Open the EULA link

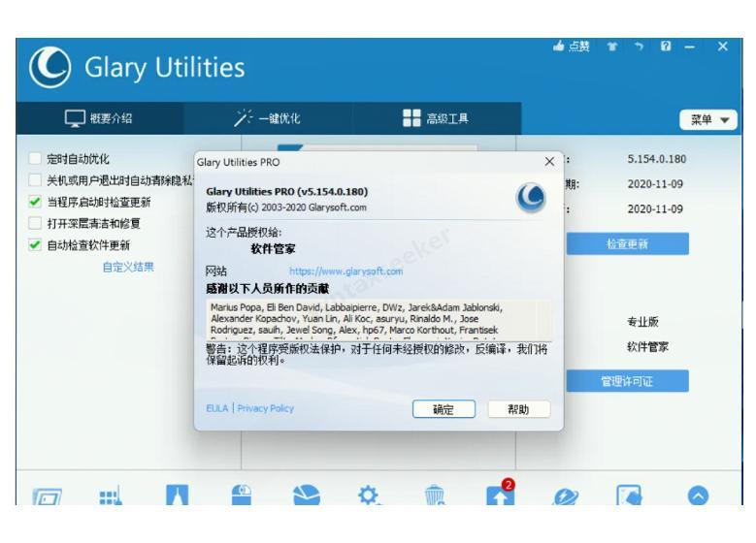pyautogui.click(x=217, y=408)
